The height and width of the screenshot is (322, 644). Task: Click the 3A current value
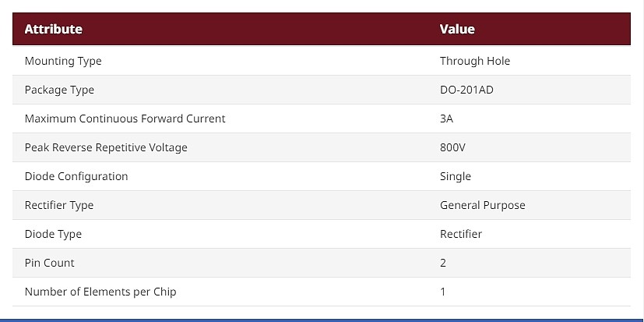[446, 119]
